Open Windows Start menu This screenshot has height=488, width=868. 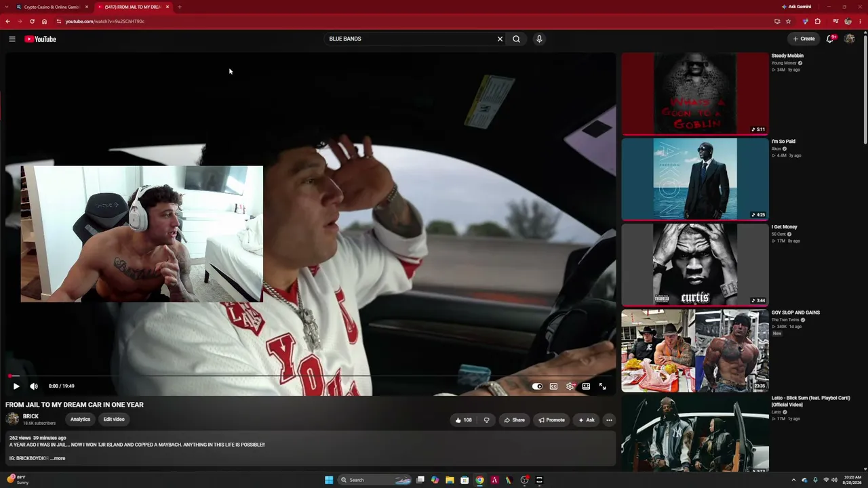pyautogui.click(x=329, y=480)
